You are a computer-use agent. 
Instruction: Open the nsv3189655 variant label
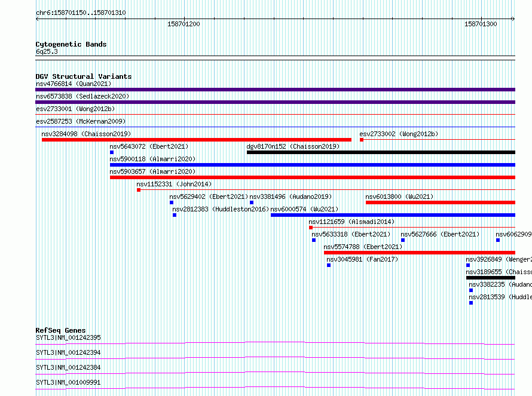click(499, 272)
